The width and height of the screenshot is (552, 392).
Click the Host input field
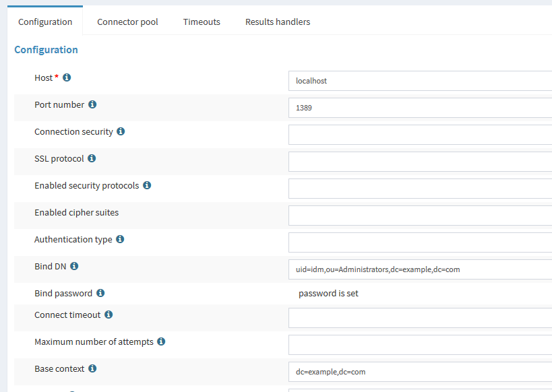coord(419,81)
